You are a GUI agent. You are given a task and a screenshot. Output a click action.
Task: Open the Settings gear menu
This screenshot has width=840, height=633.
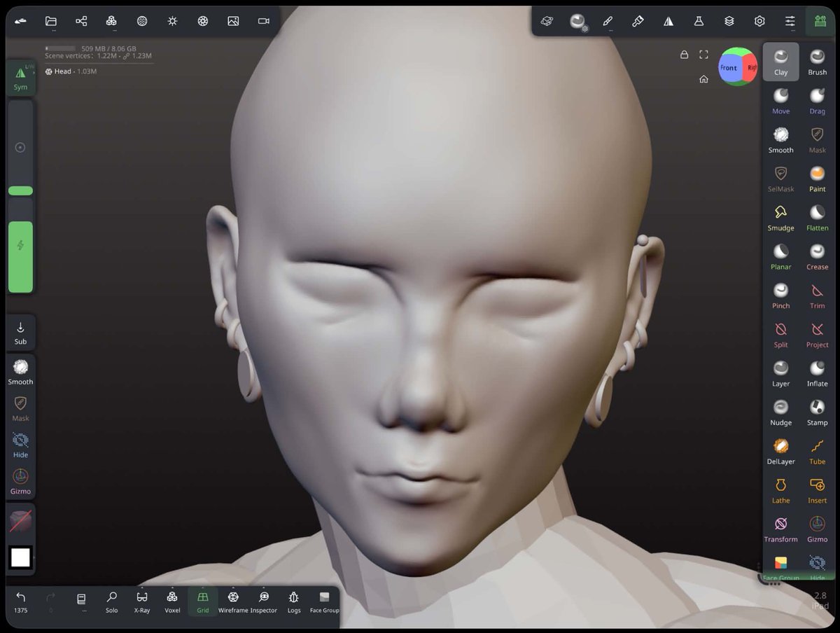point(759,21)
